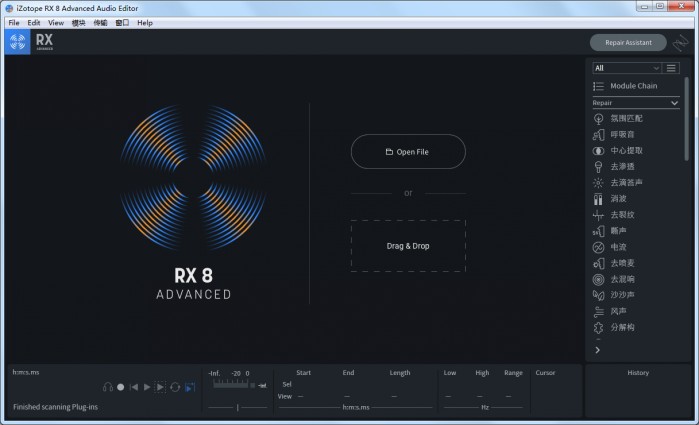Open the 窗口 (Window) menu
The height and width of the screenshot is (425, 699).
(x=122, y=23)
